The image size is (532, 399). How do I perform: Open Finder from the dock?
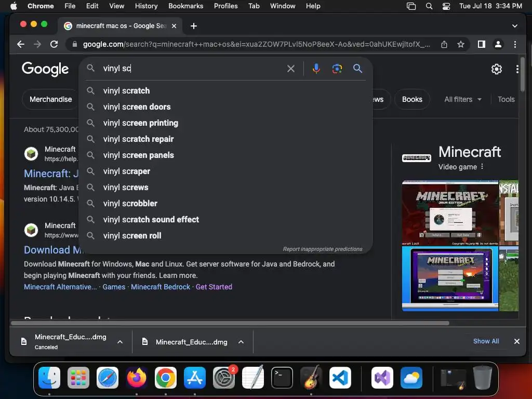(49, 377)
